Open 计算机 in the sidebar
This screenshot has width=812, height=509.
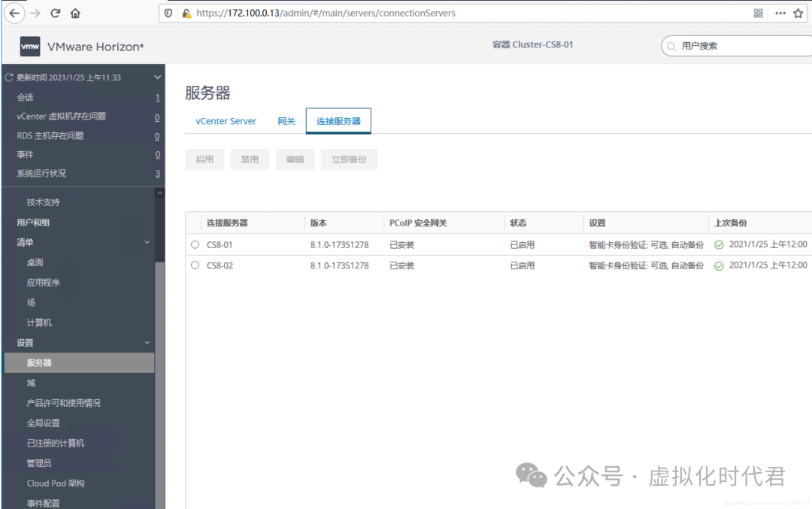tap(39, 323)
